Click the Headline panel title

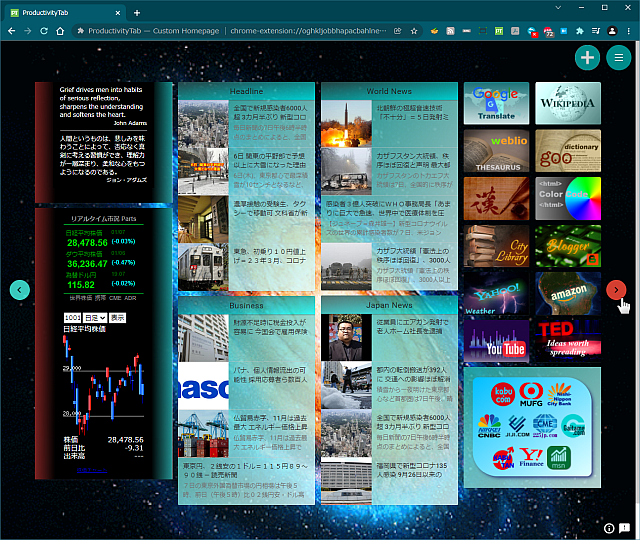pyautogui.click(x=247, y=91)
